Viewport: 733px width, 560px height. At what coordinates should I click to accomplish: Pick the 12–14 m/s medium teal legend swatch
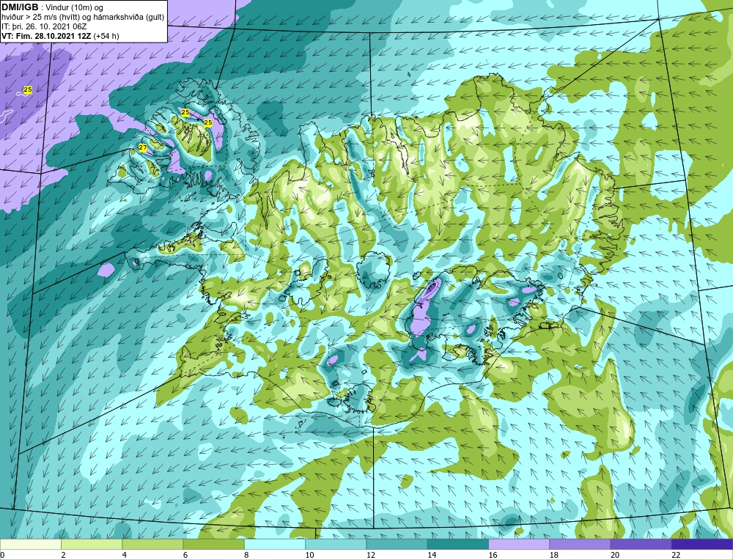[397, 544]
